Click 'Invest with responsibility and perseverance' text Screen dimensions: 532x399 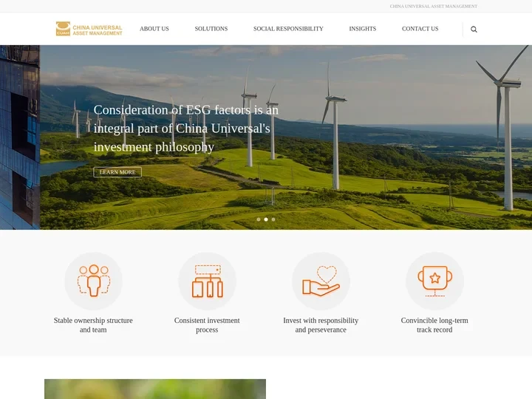pyautogui.click(x=321, y=325)
